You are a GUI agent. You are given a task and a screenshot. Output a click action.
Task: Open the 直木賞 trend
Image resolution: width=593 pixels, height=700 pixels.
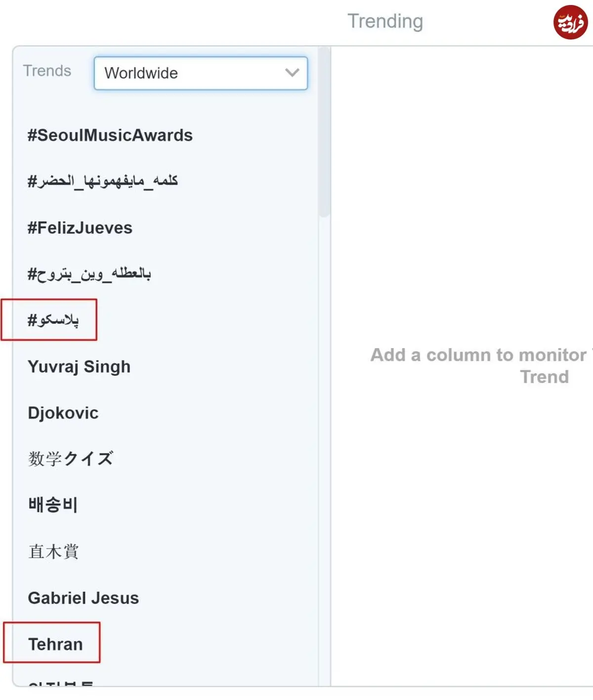tap(53, 551)
